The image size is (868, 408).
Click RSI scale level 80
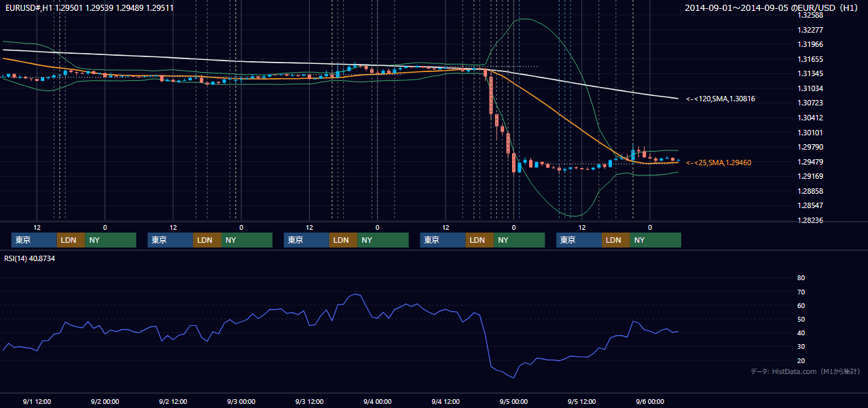click(x=801, y=278)
